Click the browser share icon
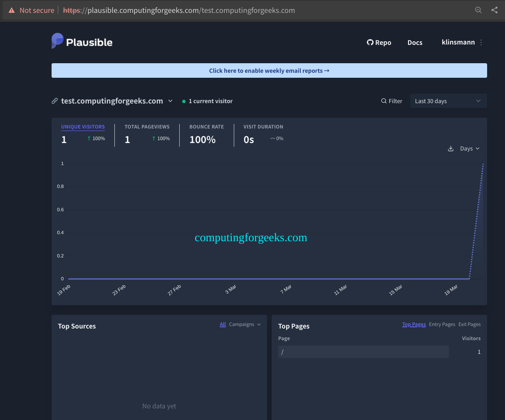 [494, 10]
